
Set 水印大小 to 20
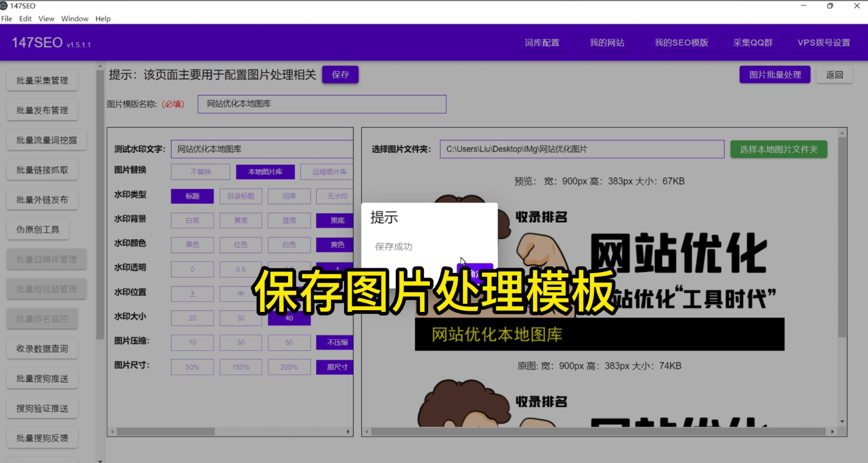[x=192, y=318]
